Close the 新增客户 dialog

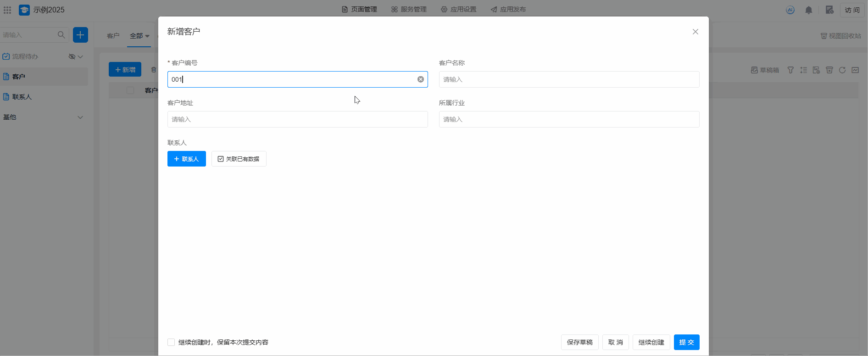click(x=695, y=32)
